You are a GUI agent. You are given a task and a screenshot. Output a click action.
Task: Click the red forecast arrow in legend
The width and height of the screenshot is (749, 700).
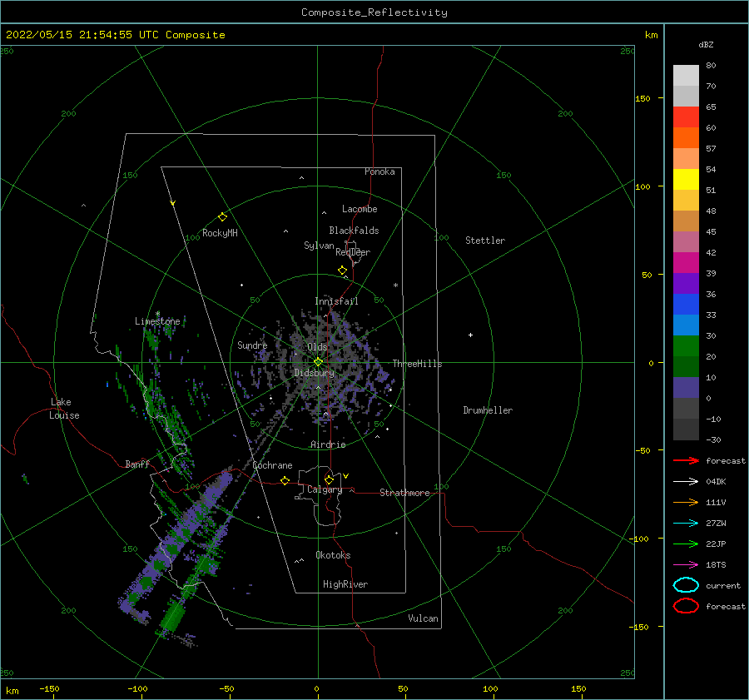click(686, 460)
